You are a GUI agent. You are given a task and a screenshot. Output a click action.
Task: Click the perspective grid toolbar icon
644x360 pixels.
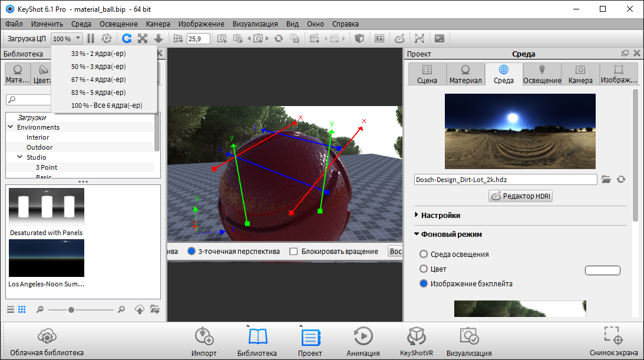click(178, 38)
